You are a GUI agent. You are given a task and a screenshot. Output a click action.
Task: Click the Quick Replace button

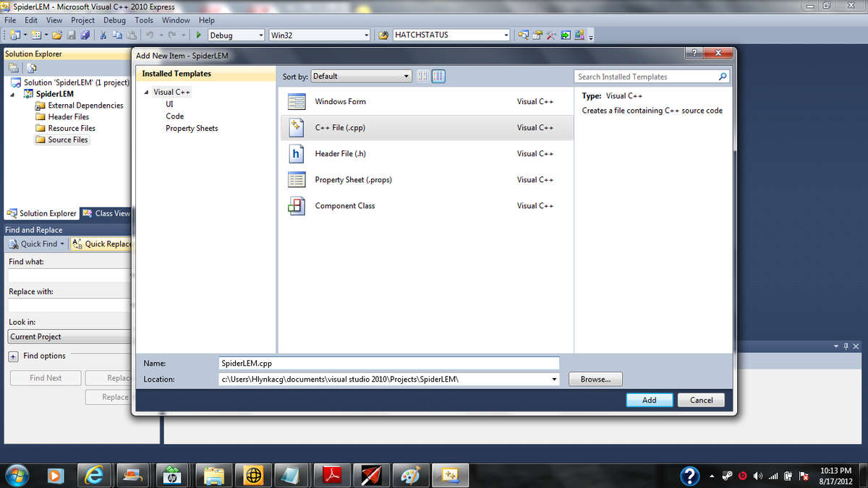tap(103, 244)
